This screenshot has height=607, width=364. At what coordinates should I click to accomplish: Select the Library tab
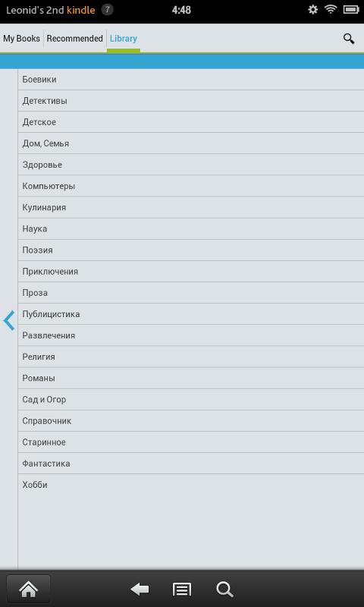tap(124, 39)
